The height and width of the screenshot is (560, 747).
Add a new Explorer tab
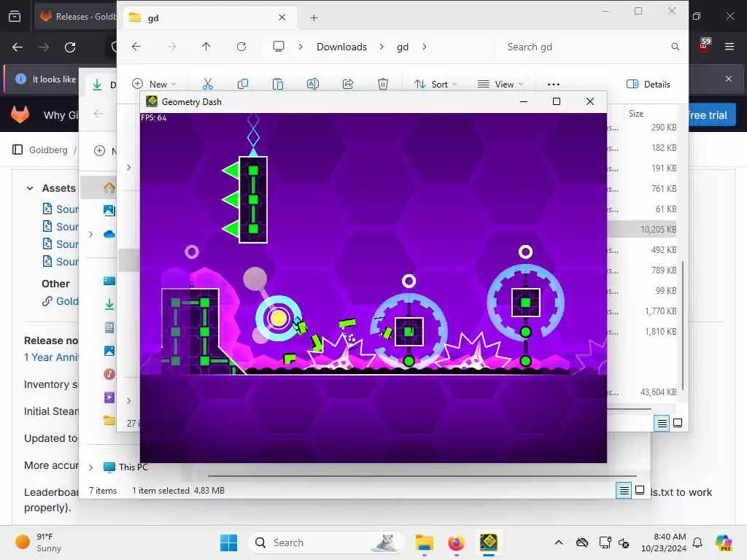[314, 18]
